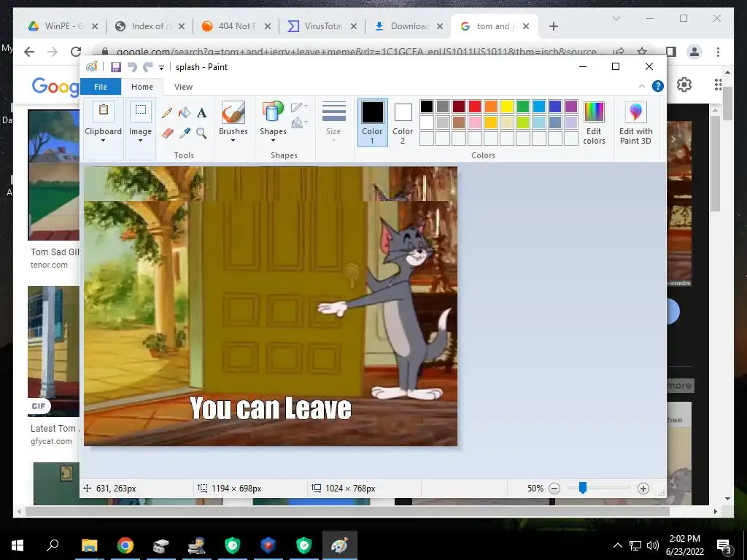Click the Shapes gallery icon
Image resolution: width=747 pixels, height=560 pixels.
click(273, 112)
